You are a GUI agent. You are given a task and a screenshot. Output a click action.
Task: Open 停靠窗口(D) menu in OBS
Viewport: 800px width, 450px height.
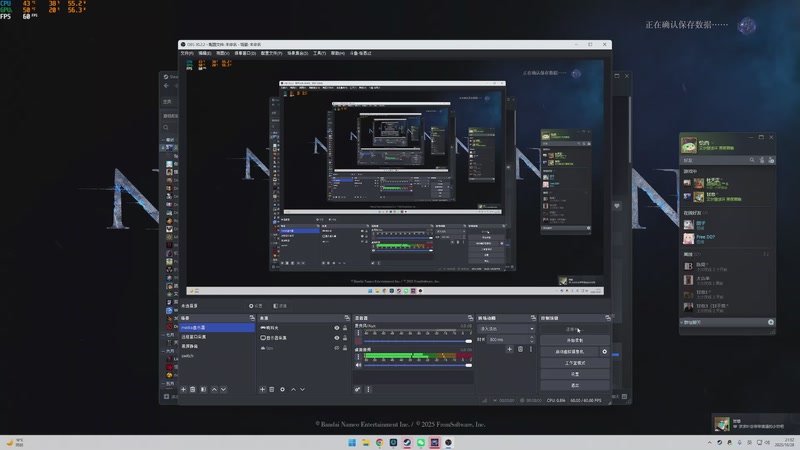245,53
